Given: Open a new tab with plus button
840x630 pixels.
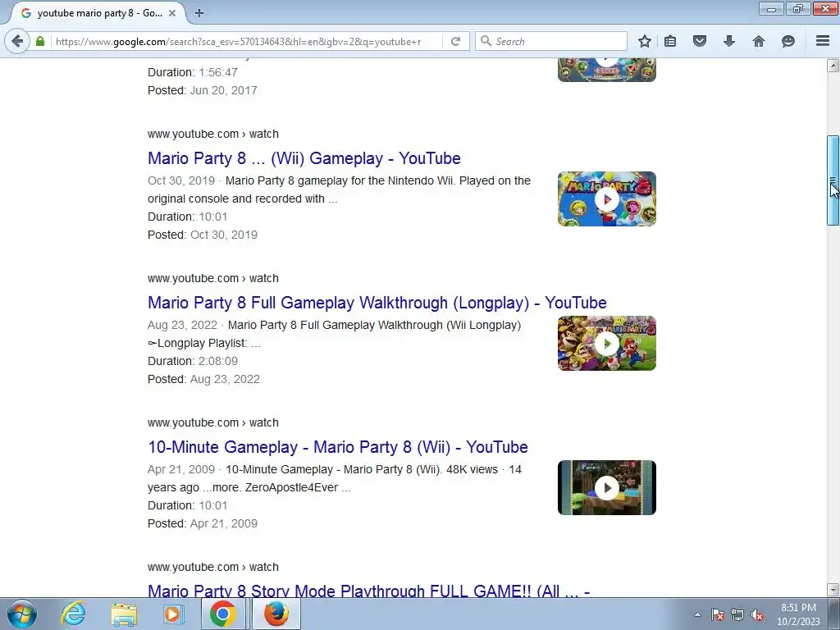Looking at the screenshot, I should click(199, 13).
